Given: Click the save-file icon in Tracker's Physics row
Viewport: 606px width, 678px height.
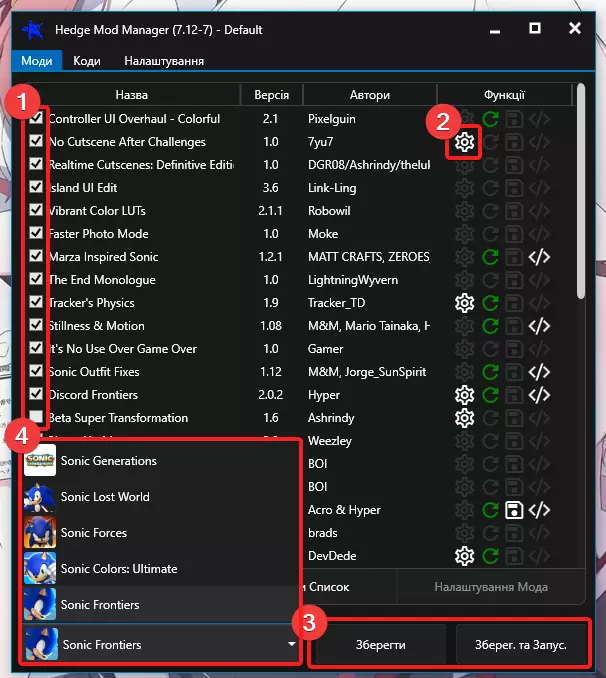Looking at the screenshot, I should click(x=514, y=303).
